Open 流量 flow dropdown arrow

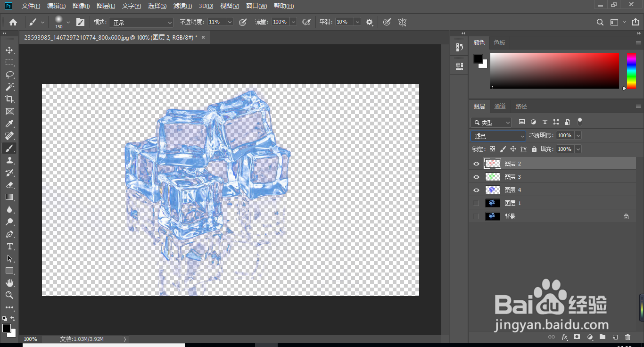point(293,22)
